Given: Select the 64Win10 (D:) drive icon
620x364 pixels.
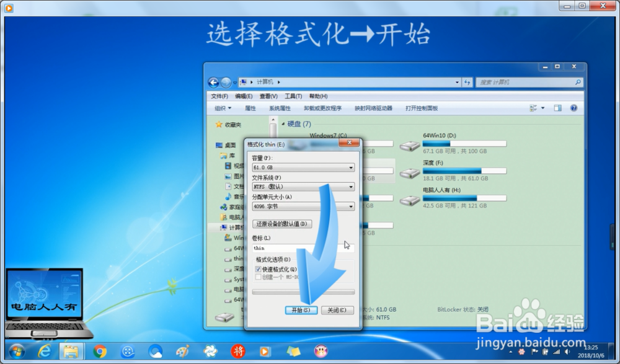Looking at the screenshot, I should click(409, 146).
